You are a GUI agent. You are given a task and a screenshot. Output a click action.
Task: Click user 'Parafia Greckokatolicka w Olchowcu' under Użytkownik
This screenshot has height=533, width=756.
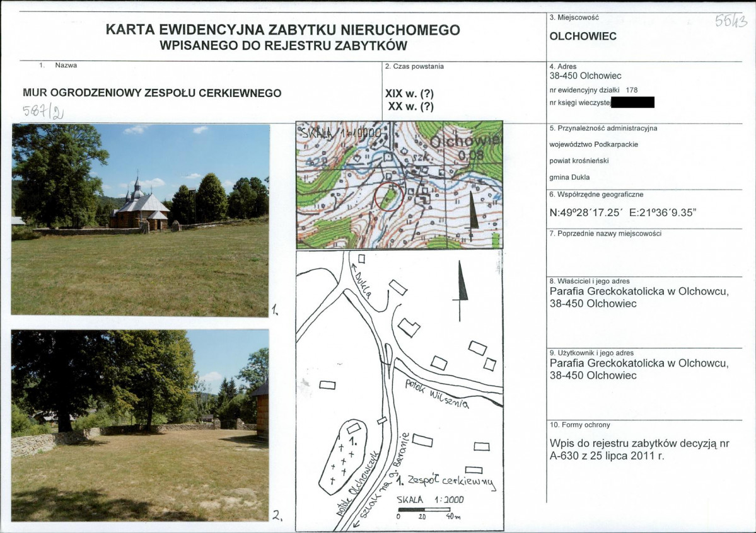[639, 364]
